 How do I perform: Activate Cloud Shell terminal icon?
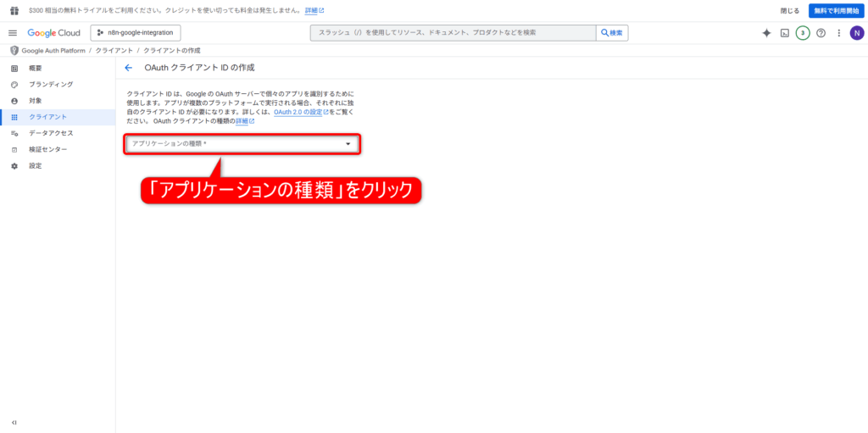785,33
